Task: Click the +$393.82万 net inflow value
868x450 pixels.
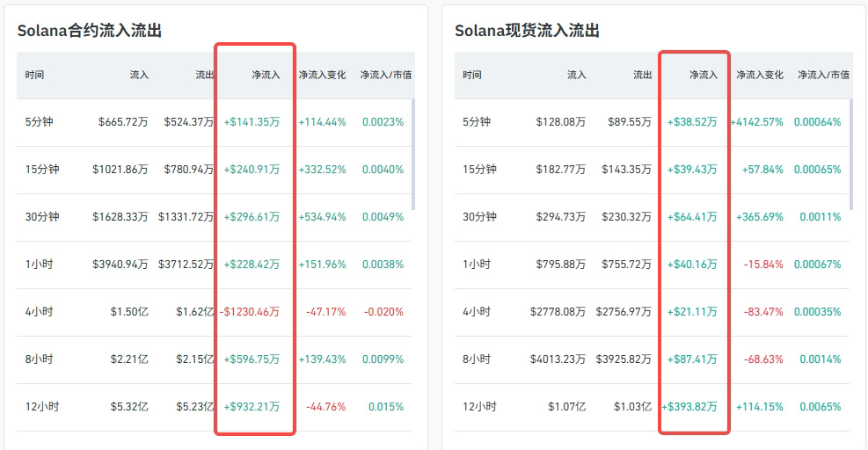Action: (689, 407)
